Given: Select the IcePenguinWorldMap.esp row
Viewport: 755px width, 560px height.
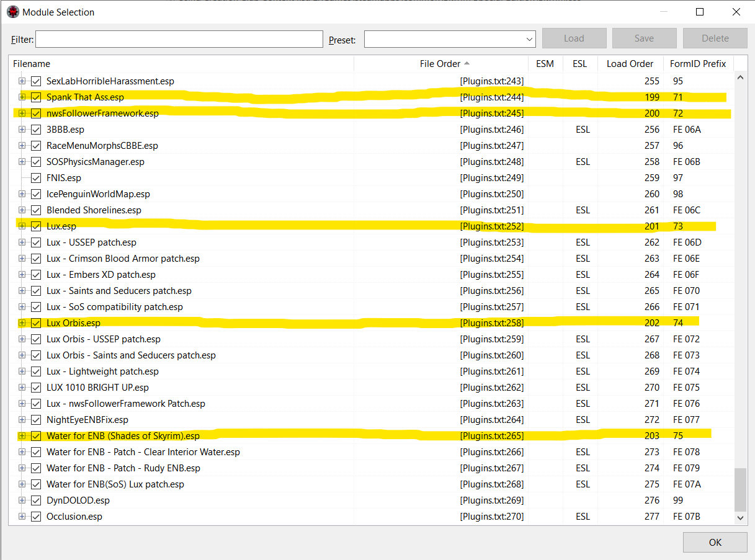Looking at the screenshot, I should point(371,194).
